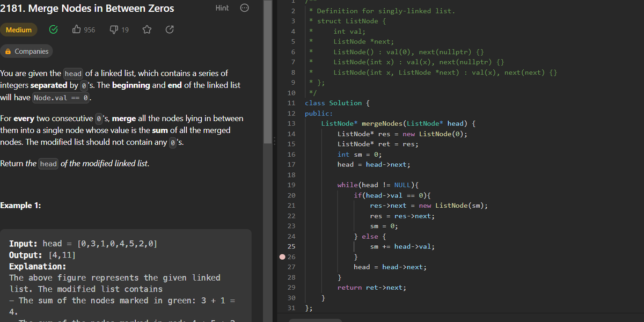The width and height of the screenshot is (644, 322).
Task: Click 'res->next = new ListNode(sm);' line
Action: (429, 206)
